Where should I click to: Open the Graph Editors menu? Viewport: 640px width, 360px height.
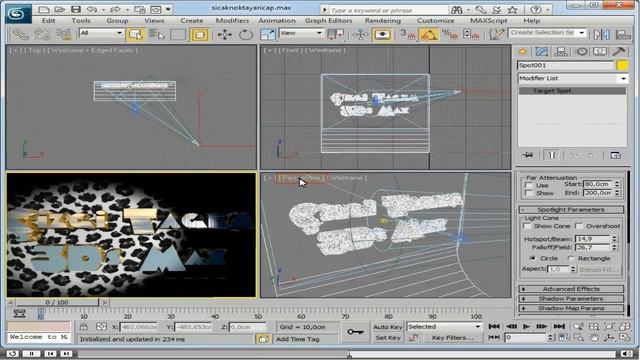coord(329,20)
